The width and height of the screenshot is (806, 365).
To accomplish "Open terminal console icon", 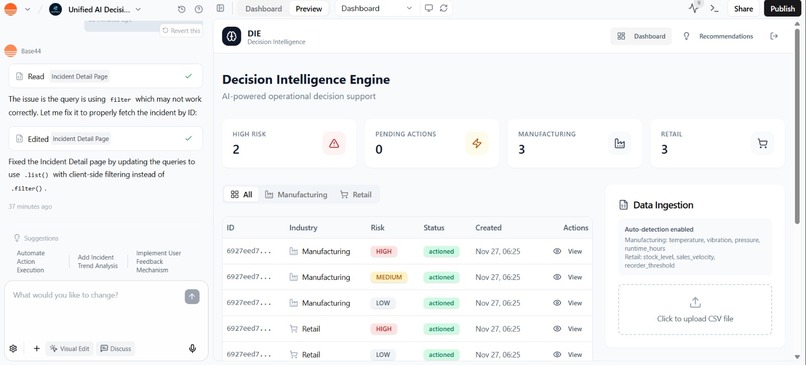I will click(x=714, y=8).
